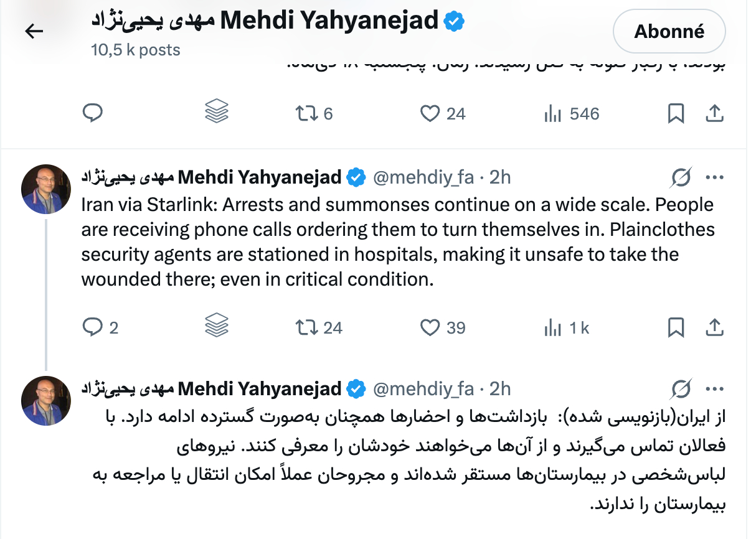Reply to the Iran via Starlink post
This screenshot has height=539, width=756.
point(93,327)
